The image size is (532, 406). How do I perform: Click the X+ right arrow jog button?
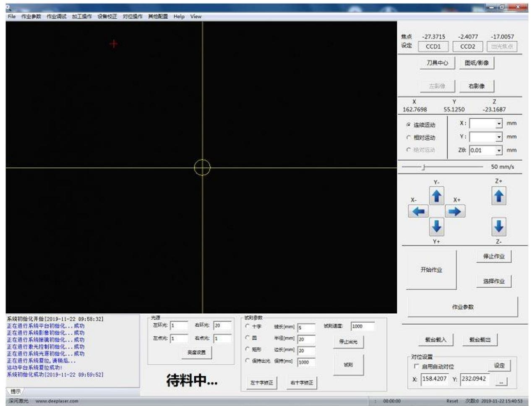coord(455,211)
